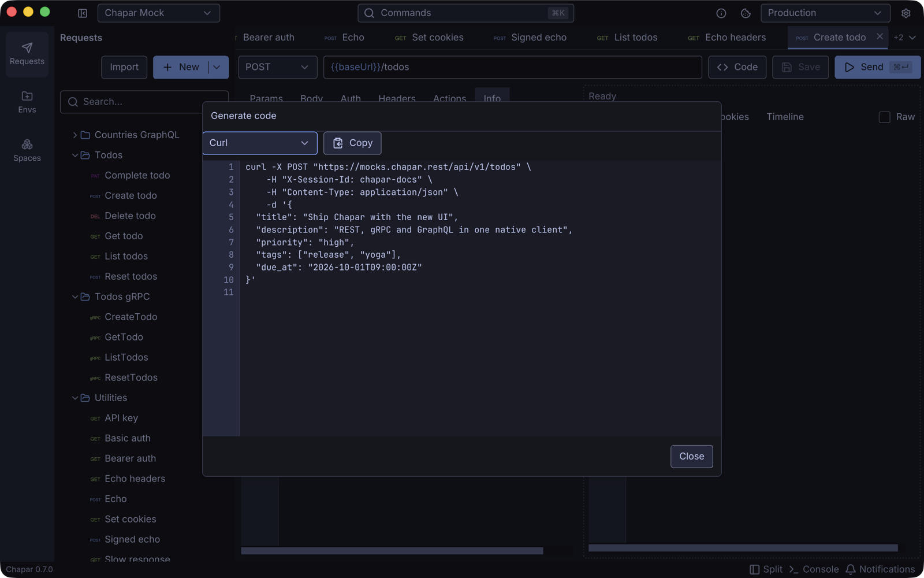924x578 pixels.
Task: Switch to the Echo headers tab
Action: click(x=727, y=38)
